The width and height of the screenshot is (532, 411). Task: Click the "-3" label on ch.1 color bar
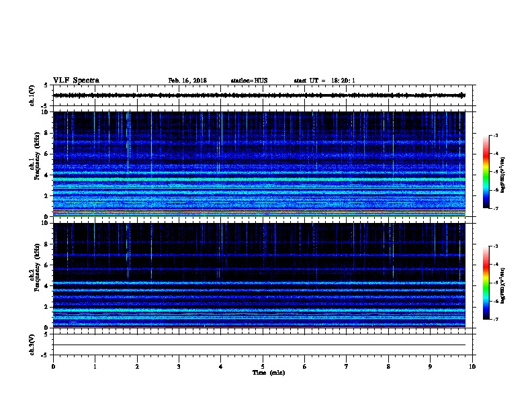pyautogui.click(x=496, y=136)
